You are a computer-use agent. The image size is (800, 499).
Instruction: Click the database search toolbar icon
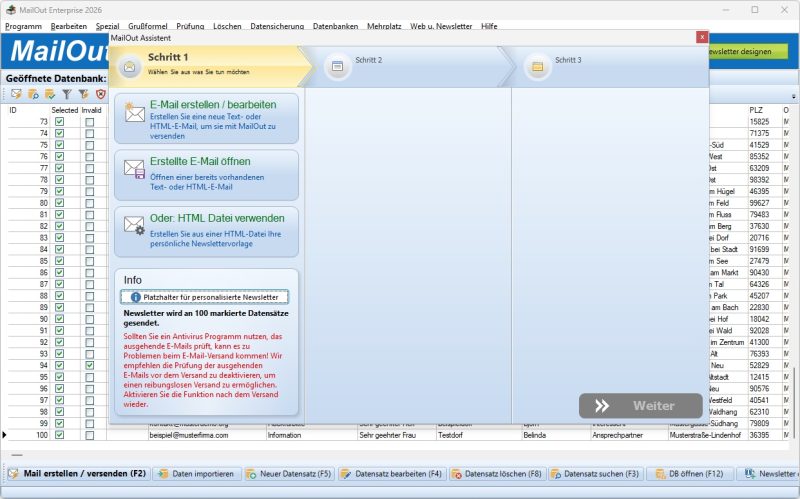pyautogui.click(x=33, y=94)
